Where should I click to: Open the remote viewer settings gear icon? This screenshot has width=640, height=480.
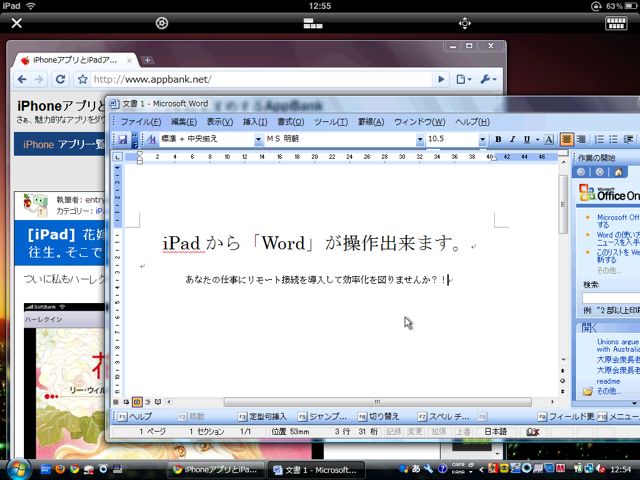pos(162,23)
